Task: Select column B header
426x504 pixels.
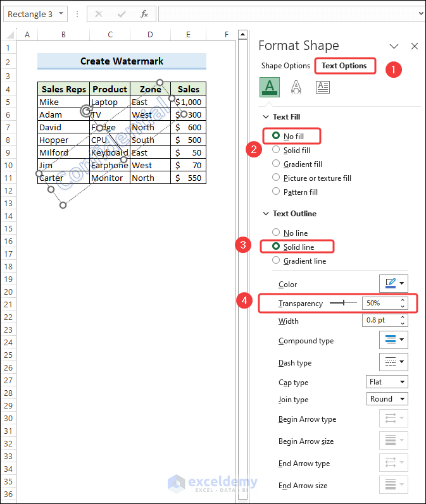Action: click(x=63, y=35)
